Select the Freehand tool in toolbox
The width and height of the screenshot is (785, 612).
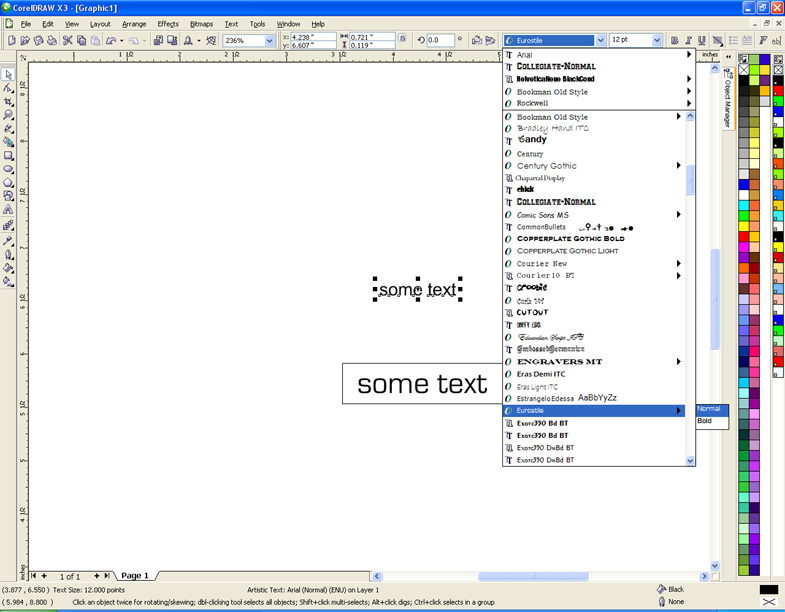pos(8,129)
